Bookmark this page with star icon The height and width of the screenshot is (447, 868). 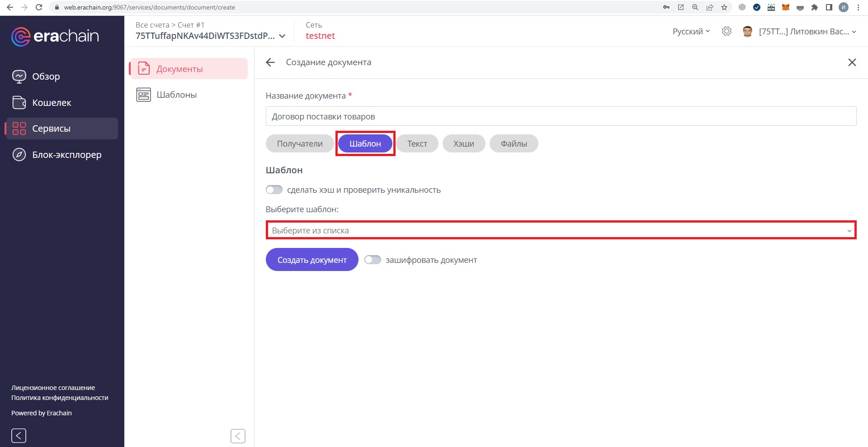724,7
